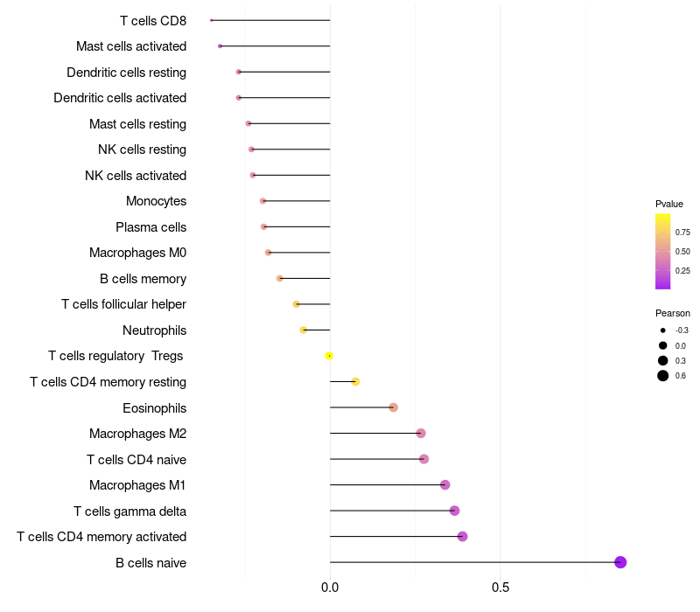Click the Pvalue color gradient bar
The height and width of the screenshot is (612, 700).
point(662,251)
